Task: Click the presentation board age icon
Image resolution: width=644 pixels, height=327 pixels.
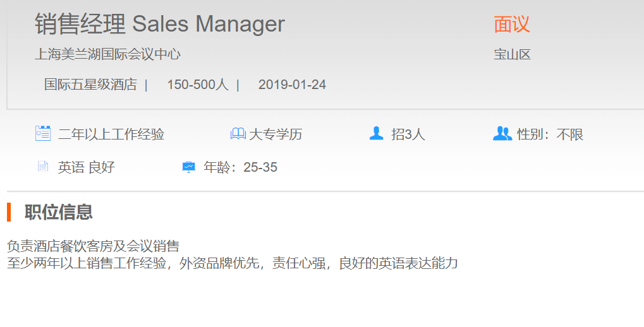Action: [188, 167]
